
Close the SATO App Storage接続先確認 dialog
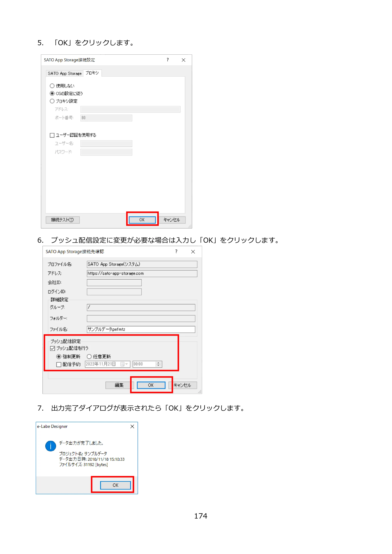point(193,252)
